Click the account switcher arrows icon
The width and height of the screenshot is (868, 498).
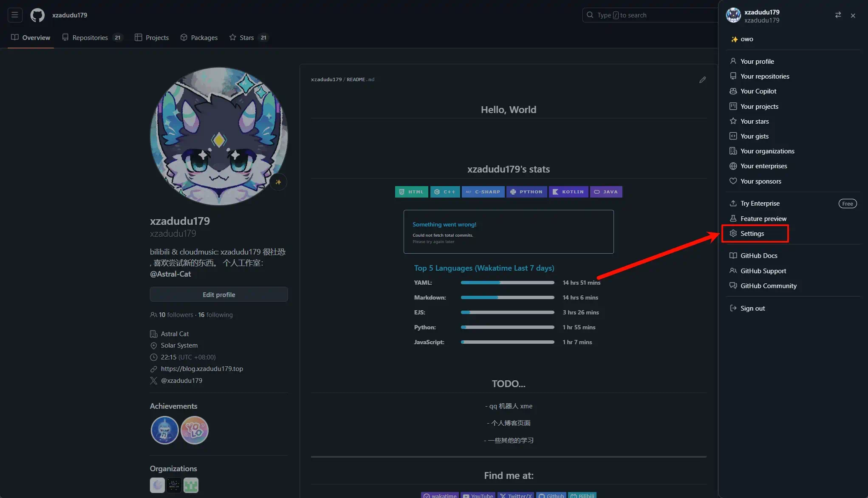838,15
